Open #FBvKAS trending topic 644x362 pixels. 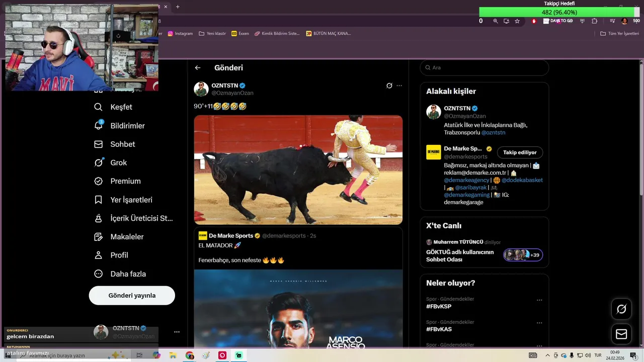[x=439, y=329]
